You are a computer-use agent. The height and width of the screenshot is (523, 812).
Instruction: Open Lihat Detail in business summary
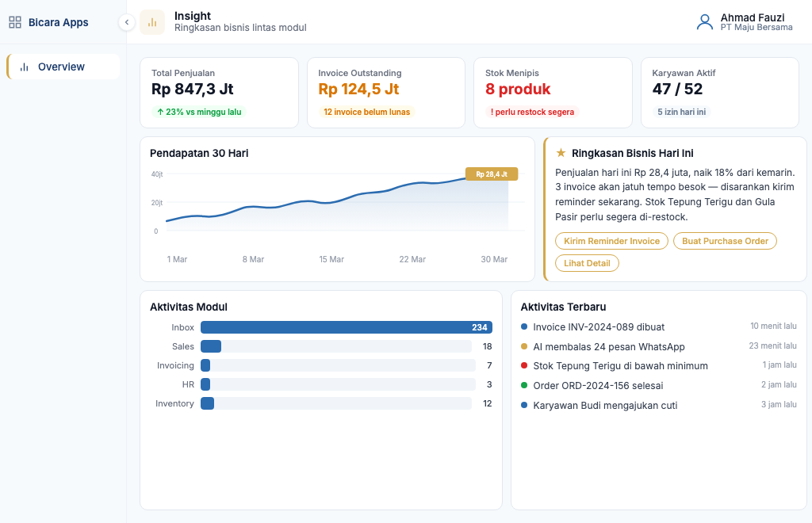point(587,263)
